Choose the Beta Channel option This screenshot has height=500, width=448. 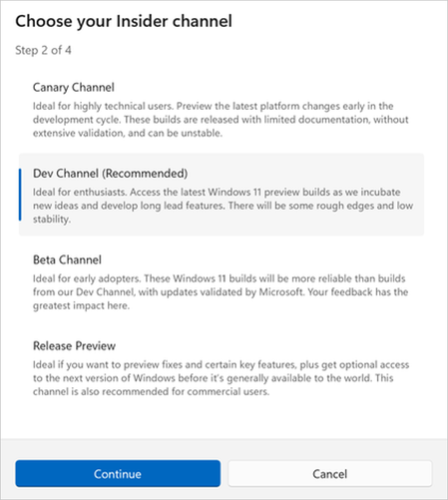222,282
